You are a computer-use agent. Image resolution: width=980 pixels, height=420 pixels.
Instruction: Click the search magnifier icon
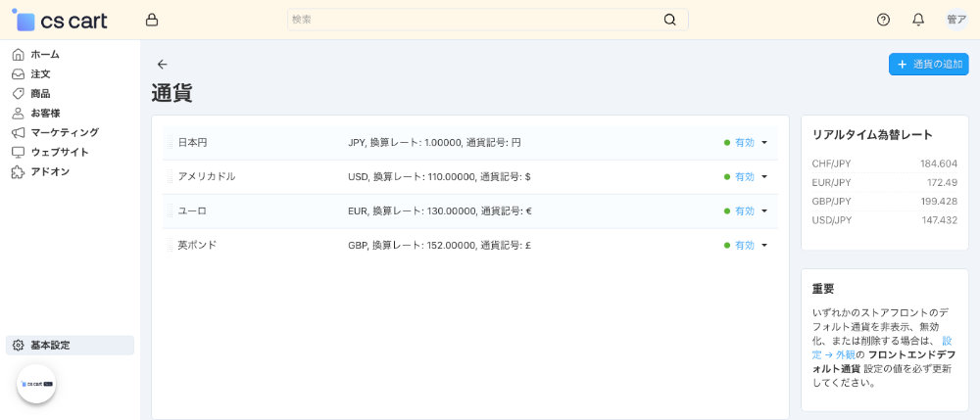(670, 20)
